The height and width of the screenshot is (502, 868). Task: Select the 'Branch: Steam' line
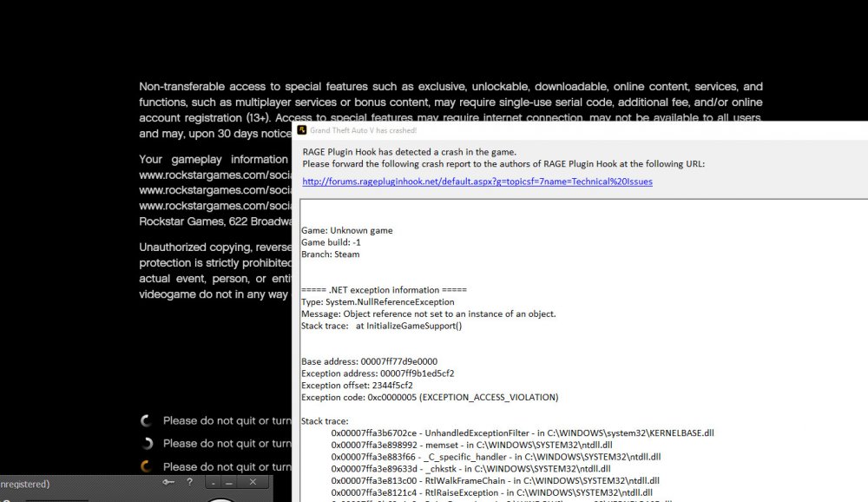(x=331, y=254)
